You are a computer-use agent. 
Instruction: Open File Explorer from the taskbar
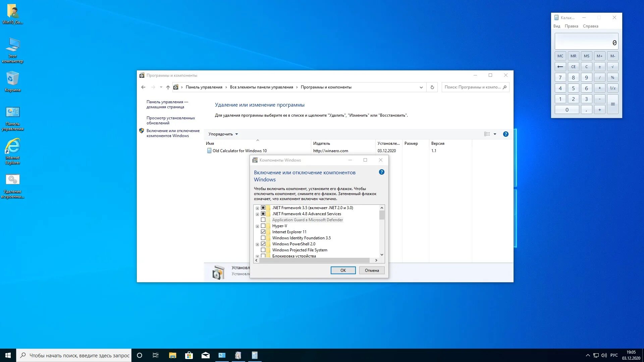tap(172, 355)
